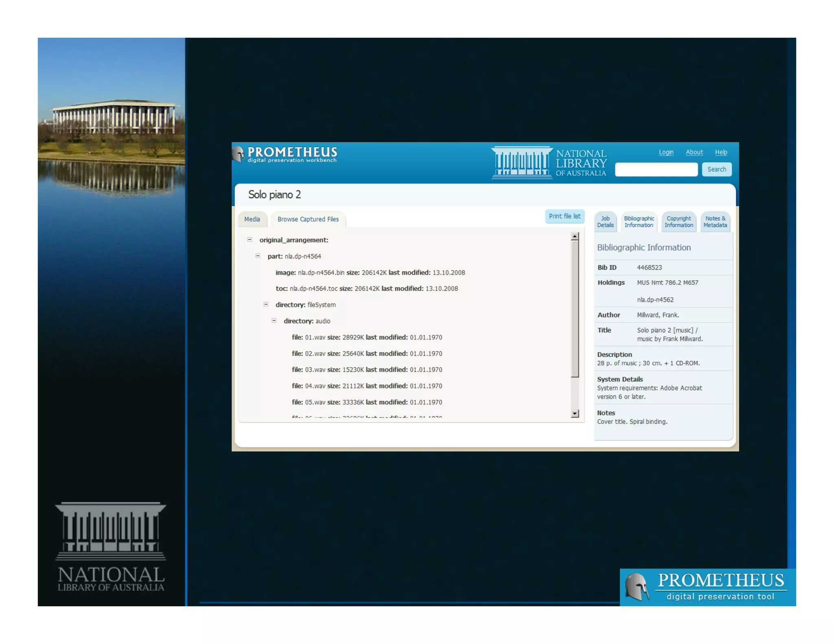834x644 pixels.
Task: Click the search text input field
Action: point(656,169)
